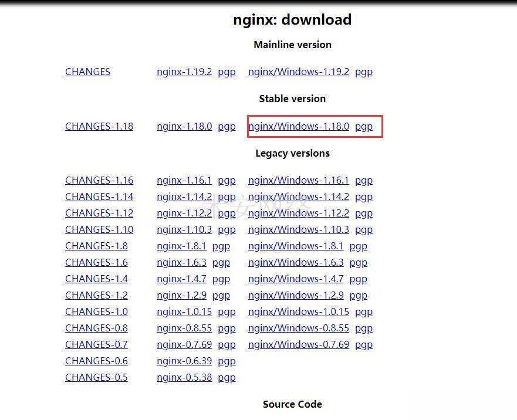Download nginx-0.6.39 source
The height and width of the screenshot is (420, 517).
tap(184, 361)
